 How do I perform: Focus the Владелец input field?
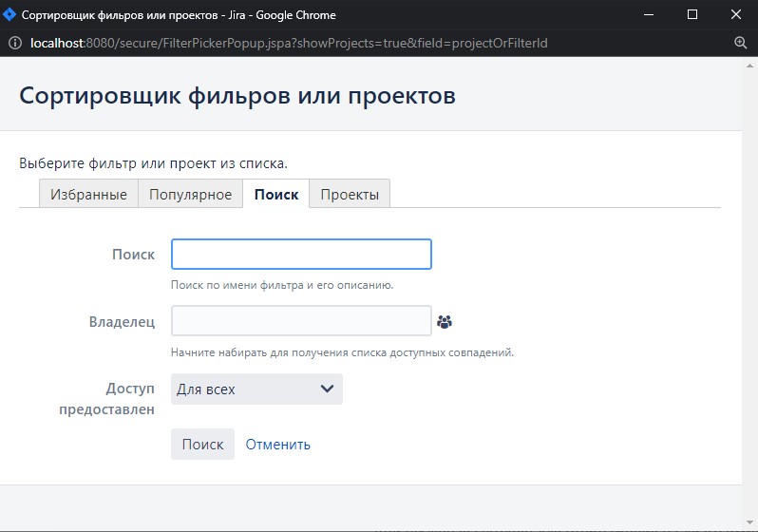(301, 321)
